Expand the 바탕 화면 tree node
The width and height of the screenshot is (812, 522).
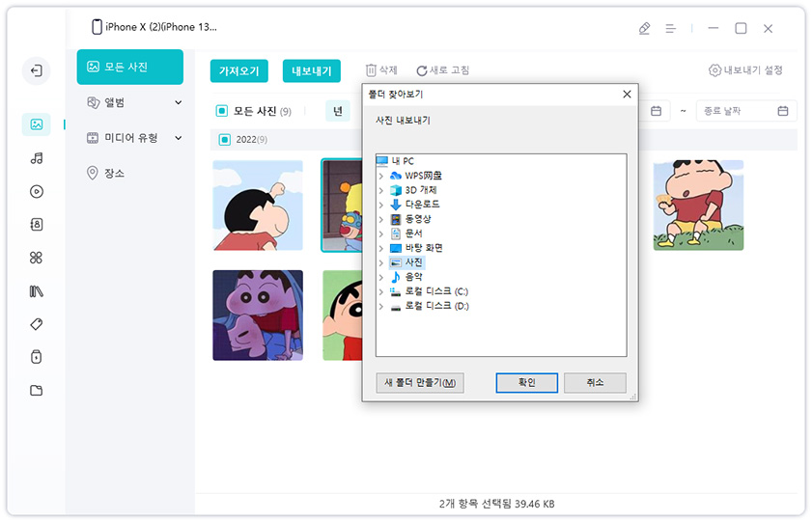[x=381, y=248]
